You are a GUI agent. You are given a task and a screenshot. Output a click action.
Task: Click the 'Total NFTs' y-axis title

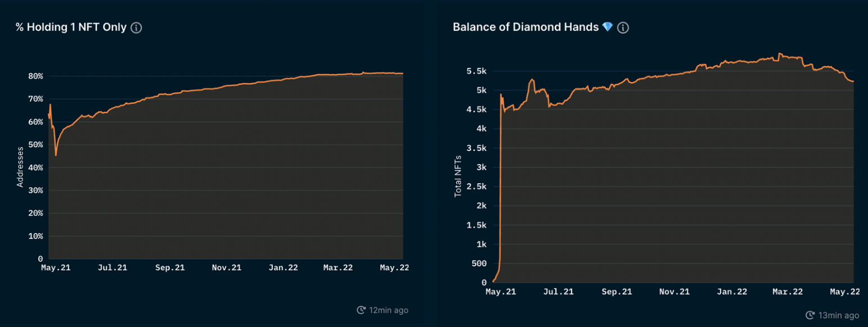pos(458,176)
